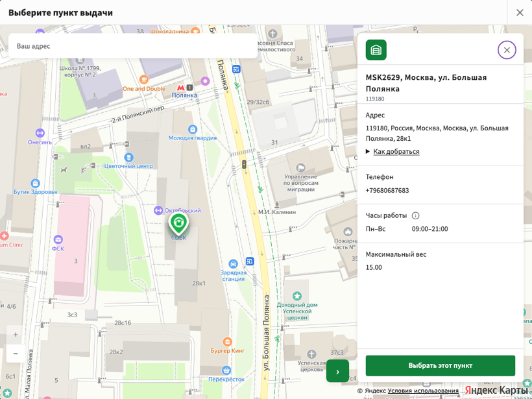Click the bus stop icon near Полянка metro
532x399 pixels.
point(237,69)
